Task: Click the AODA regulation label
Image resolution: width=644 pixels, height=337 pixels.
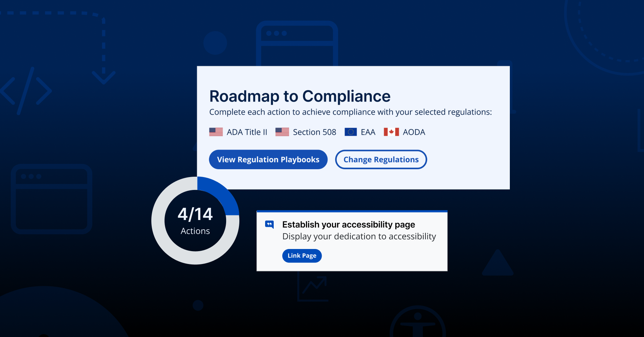Action: coord(414,132)
